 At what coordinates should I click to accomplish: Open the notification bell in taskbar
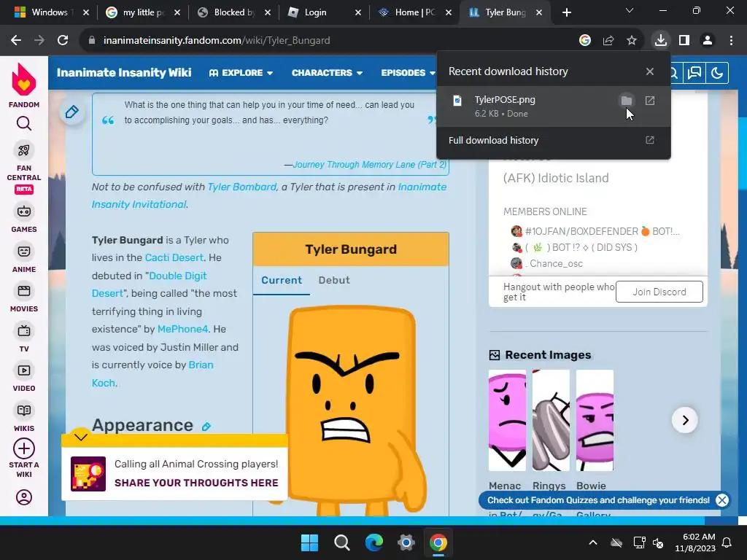coord(727,542)
